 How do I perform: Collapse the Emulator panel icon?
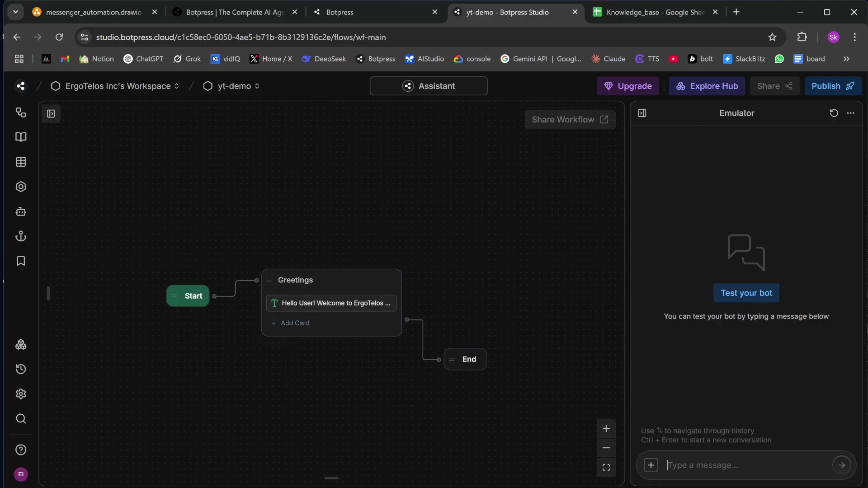[x=642, y=113]
